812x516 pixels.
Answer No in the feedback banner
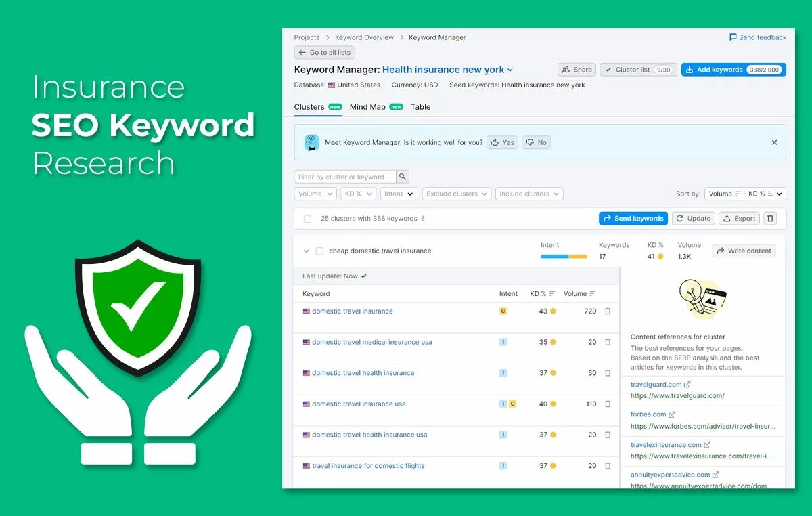536,142
